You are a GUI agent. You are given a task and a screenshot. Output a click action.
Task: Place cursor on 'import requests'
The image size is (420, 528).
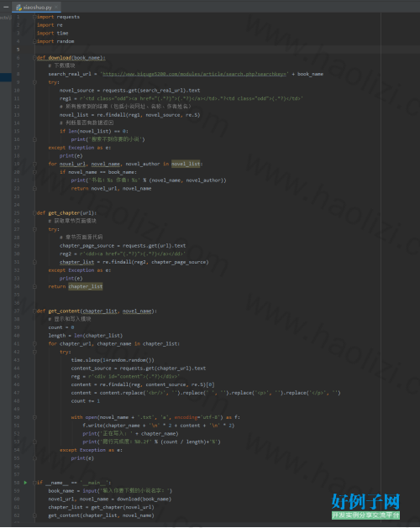click(x=58, y=17)
